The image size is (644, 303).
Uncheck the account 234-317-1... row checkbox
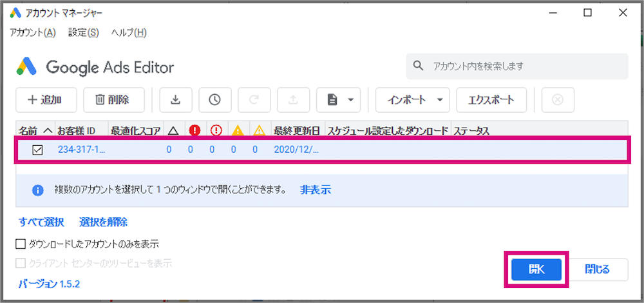point(37,150)
